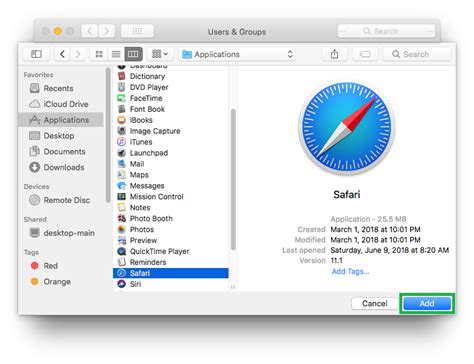Open the Applications location popup

(238, 54)
